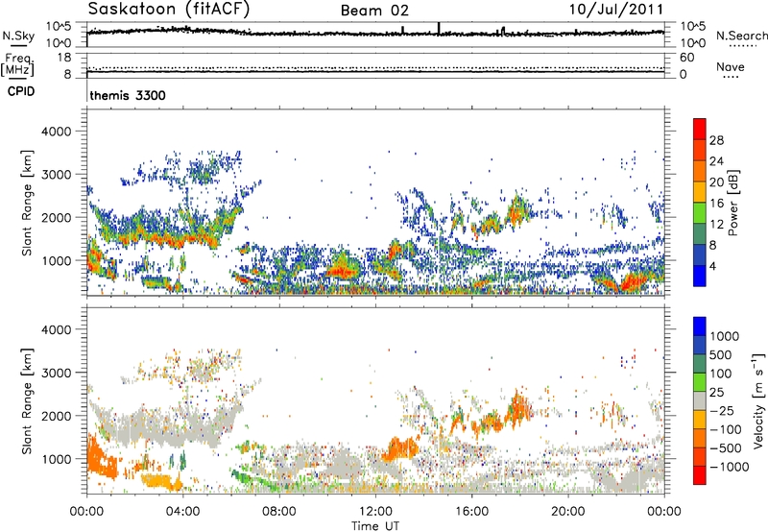Select the 'Beam 02' heading

click(374, 11)
